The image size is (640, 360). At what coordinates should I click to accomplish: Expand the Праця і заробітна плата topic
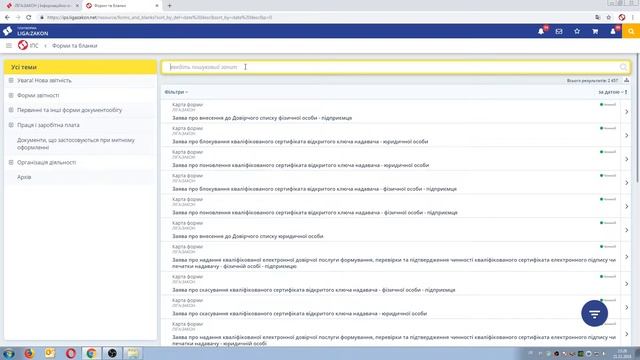coord(11,125)
